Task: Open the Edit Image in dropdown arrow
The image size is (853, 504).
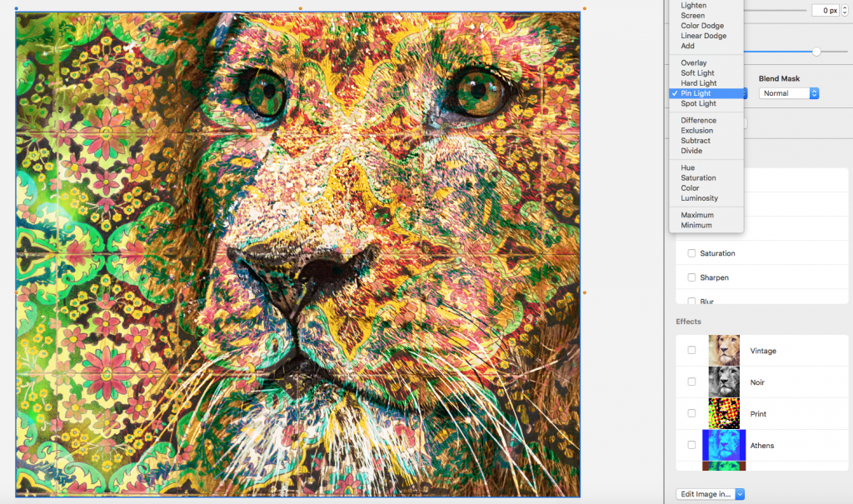Action: (x=740, y=494)
